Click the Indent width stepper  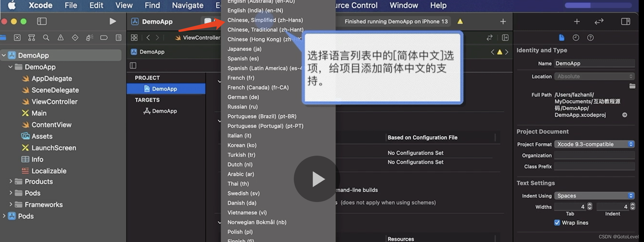[632, 207]
